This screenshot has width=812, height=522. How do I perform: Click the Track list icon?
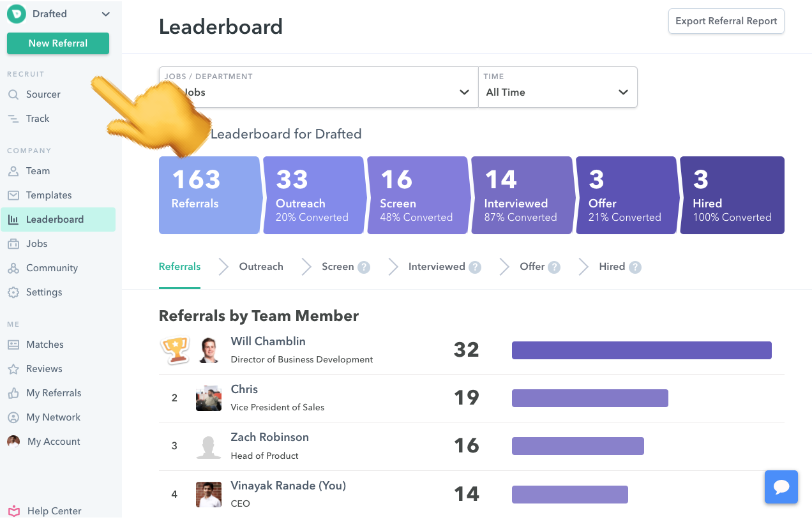click(13, 119)
